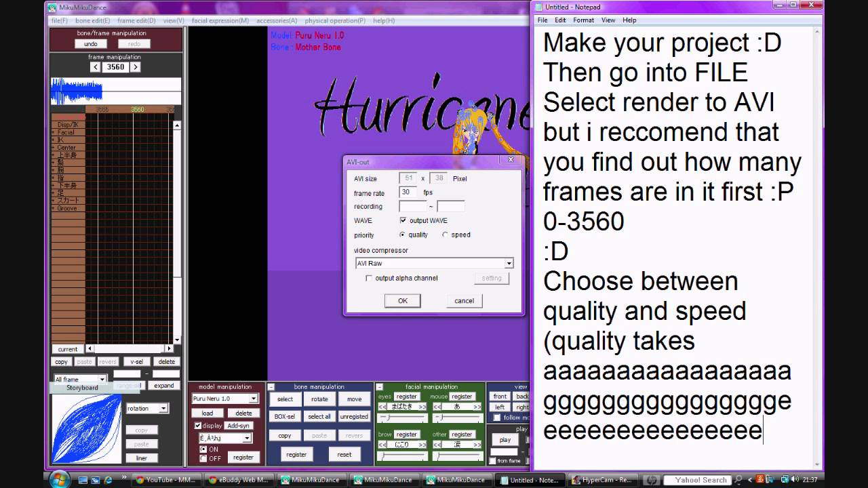
Task: Click the interpolation curve graph
Action: click(x=86, y=430)
